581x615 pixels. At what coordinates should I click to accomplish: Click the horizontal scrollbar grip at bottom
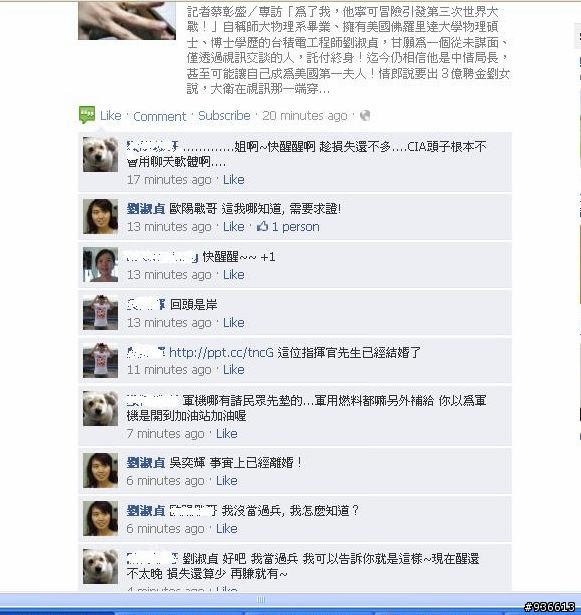[x=261, y=600]
